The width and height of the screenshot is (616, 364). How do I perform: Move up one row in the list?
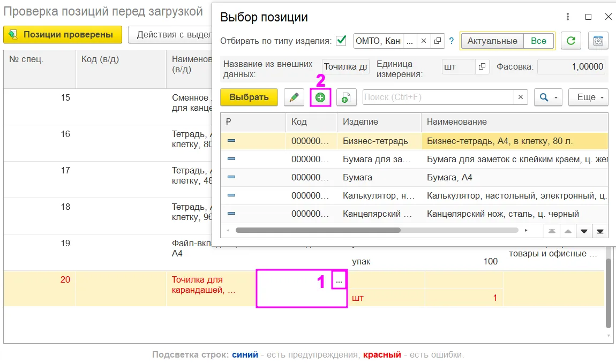[568, 231]
